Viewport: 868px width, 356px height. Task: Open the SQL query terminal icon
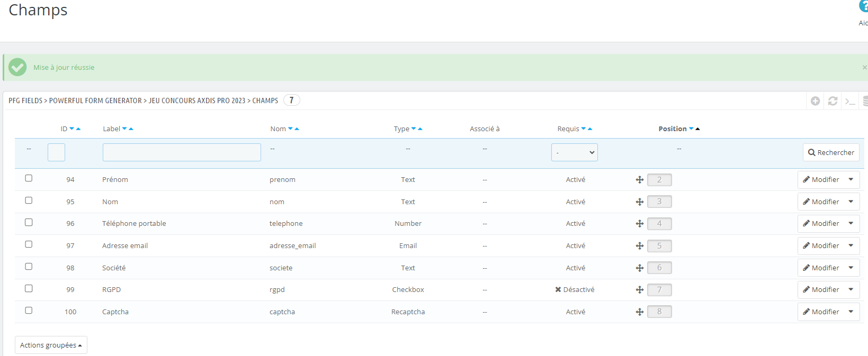pyautogui.click(x=850, y=101)
